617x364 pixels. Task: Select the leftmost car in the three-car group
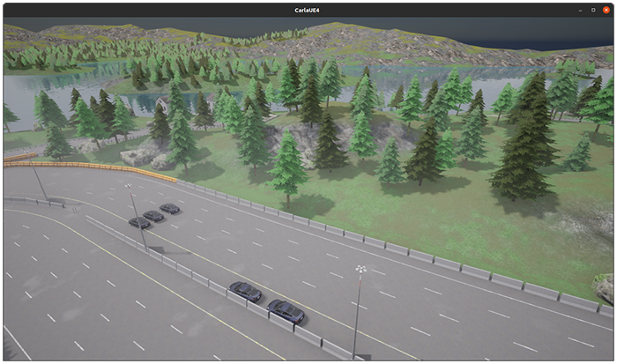click(139, 223)
